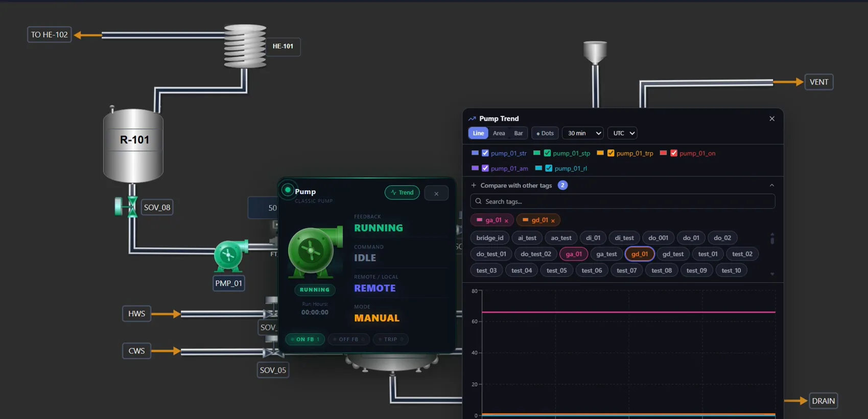The image size is (868, 419).
Task: Click the REMOTE value in Pump popup
Action: click(x=374, y=288)
